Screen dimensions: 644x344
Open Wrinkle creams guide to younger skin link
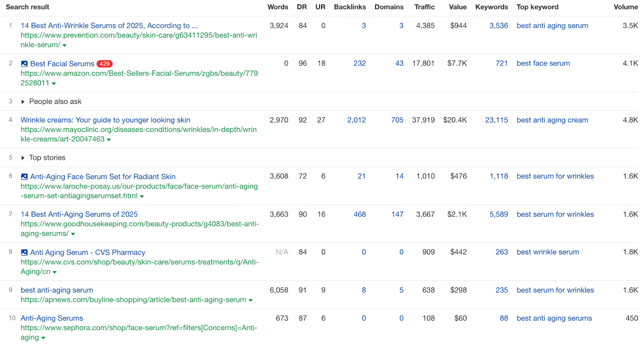(105, 120)
